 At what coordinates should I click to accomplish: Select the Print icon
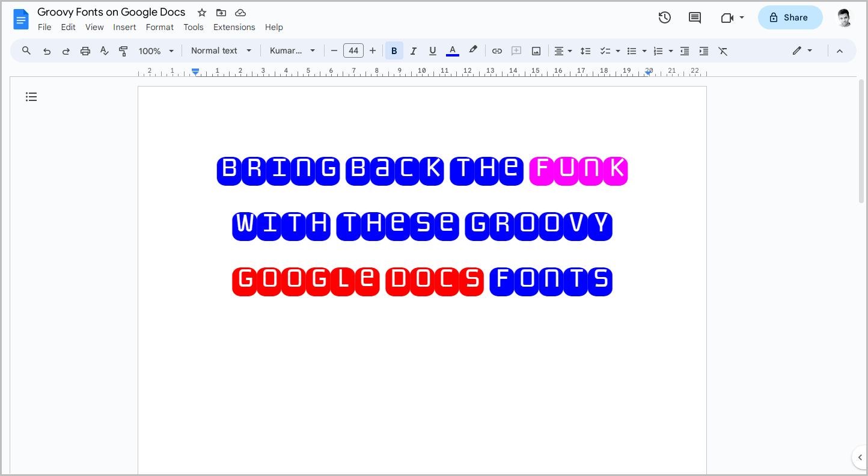pyautogui.click(x=85, y=50)
